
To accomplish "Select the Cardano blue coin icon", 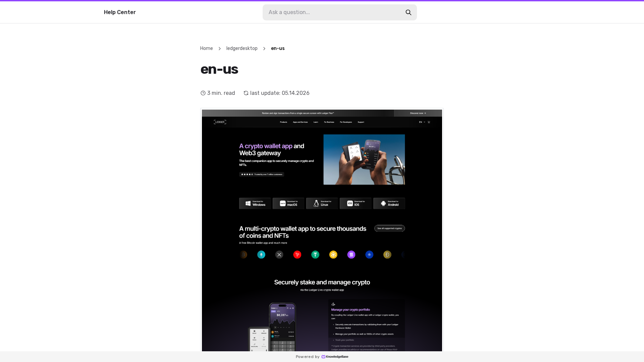I will 369,255.
